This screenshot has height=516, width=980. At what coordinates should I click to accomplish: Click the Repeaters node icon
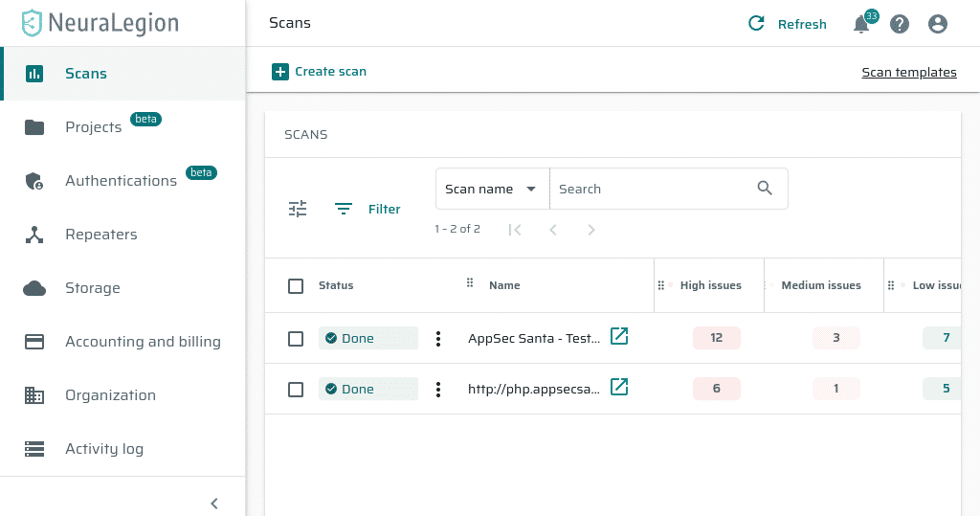(x=34, y=235)
